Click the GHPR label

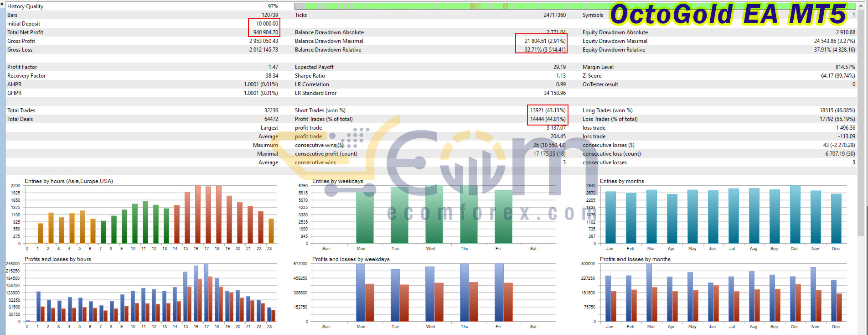coord(15,93)
